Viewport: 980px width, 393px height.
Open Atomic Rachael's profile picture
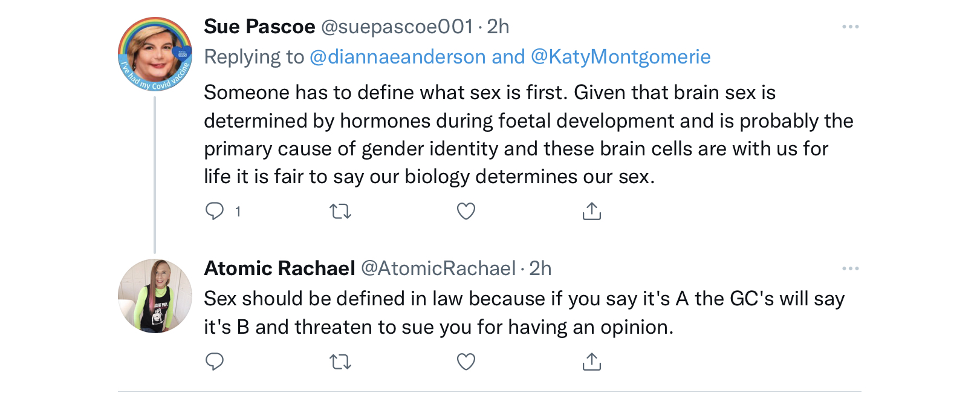(155, 296)
